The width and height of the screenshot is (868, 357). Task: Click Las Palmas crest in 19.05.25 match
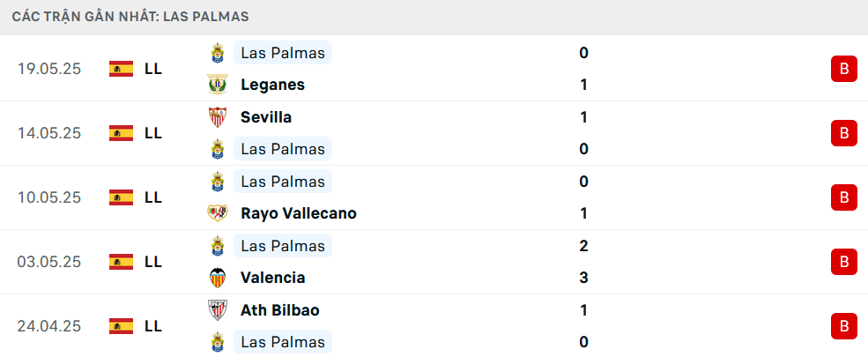(x=217, y=53)
